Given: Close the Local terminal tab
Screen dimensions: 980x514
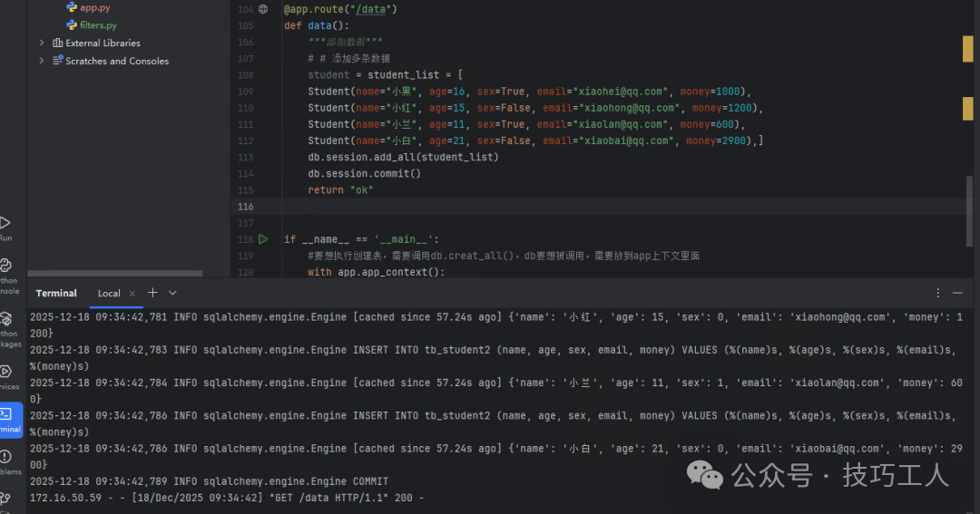Looking at the screenshot, I should [132, 294].
